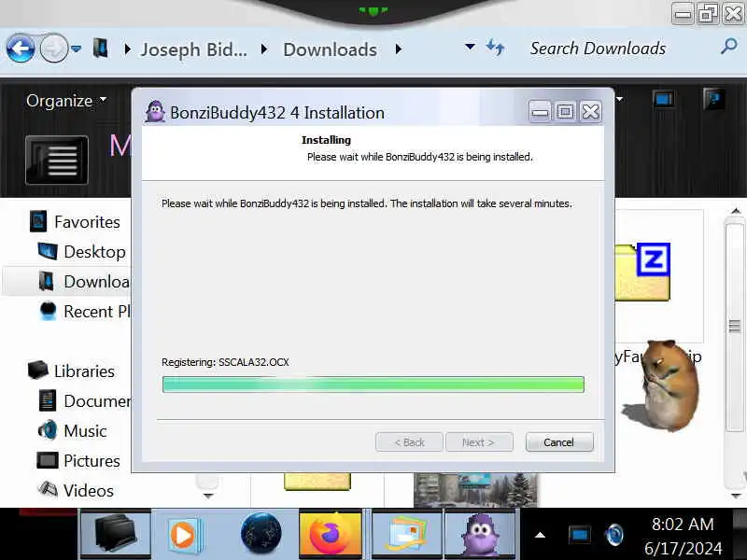Click the user folder icon in address bar
Screen dimensions: 747x560
pyautogui.click(x=101, y=49)
